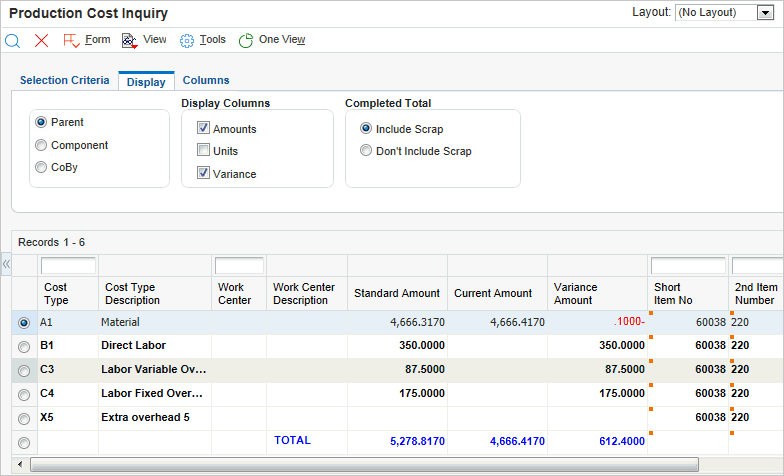This screenshot has width=784, height=476.
Task: Click the red X Close icon
Action: 41,40
